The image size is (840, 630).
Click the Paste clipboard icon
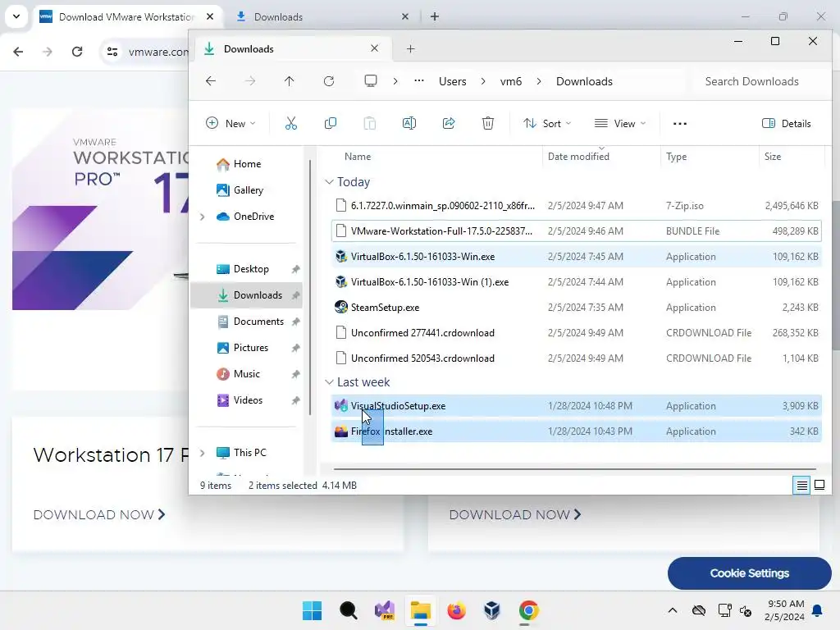pyautogui.click(x=370, y=124)
